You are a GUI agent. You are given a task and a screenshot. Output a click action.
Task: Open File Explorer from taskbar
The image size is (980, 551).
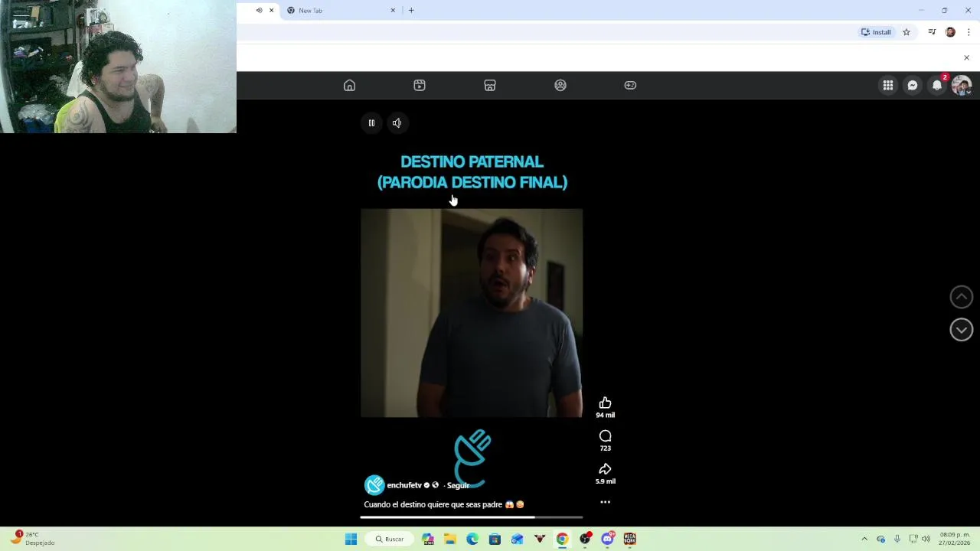(x=450, y=540)
